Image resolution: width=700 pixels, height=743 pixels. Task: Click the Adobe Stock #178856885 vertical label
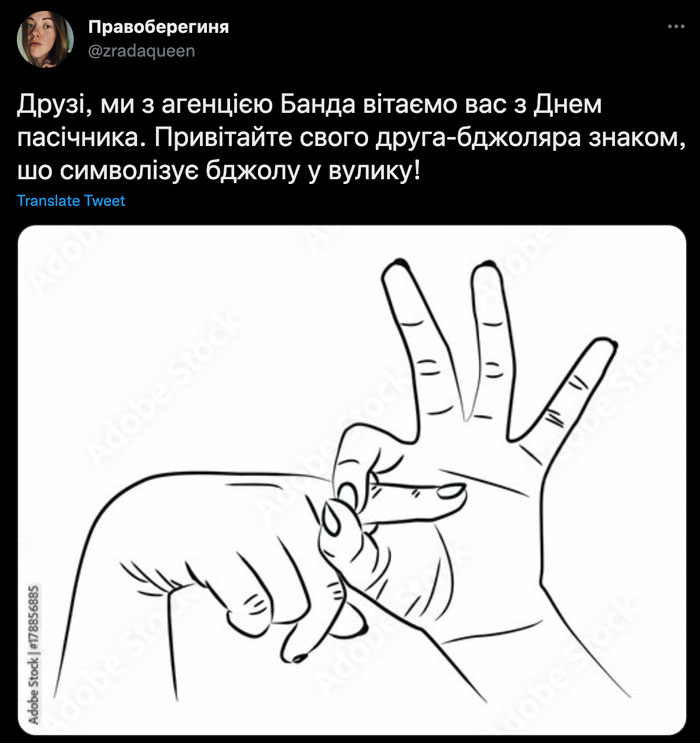pyautogui.click(x=34, y=654)
